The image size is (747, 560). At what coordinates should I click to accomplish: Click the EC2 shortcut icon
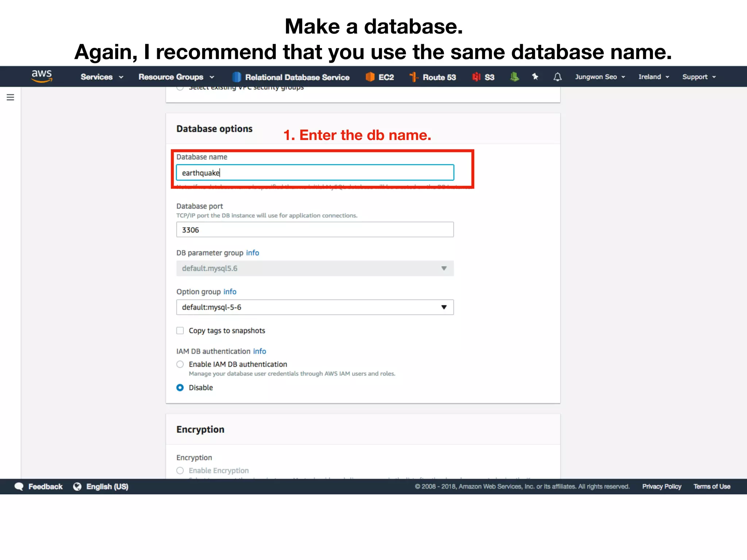tap(370, 77)
